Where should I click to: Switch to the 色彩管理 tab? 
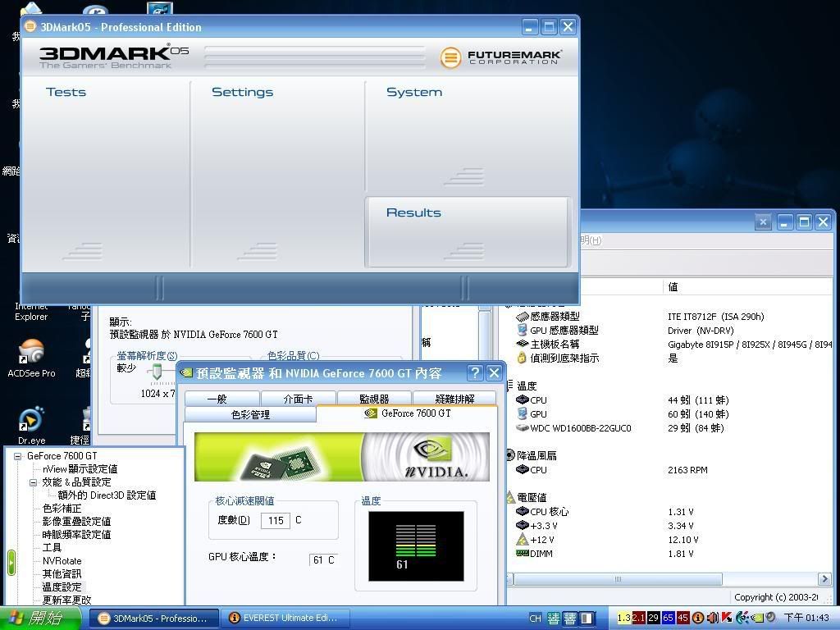pos(250,415)
